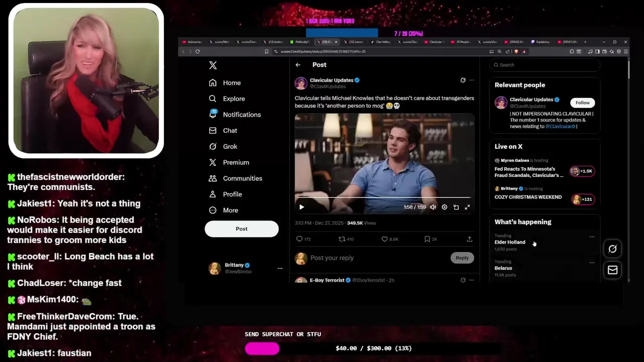Click the bookmark icon beside URL
Image resolution: width=644 pixels, height=362 pixels.
tap(266, 51)
